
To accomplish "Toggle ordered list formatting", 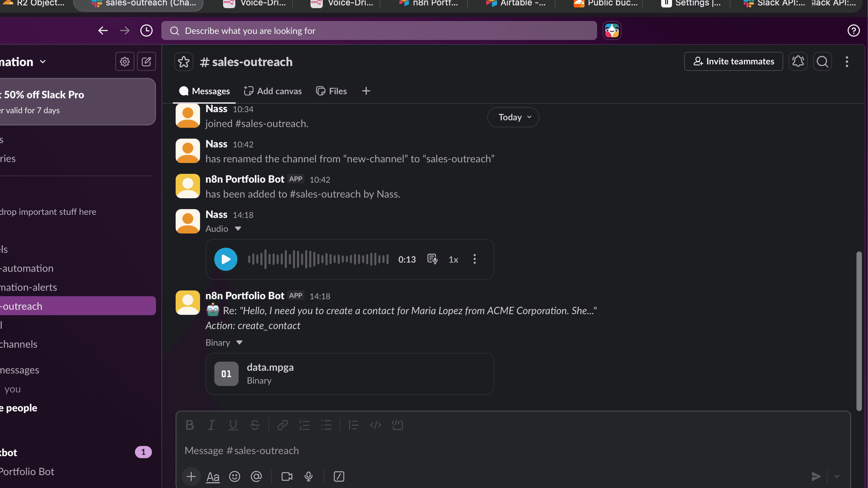I will (x=304, y=425).
